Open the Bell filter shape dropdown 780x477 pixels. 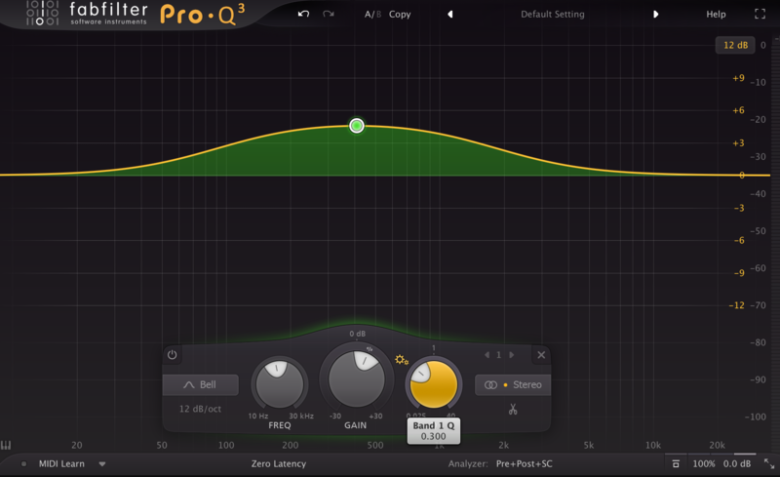200,384
